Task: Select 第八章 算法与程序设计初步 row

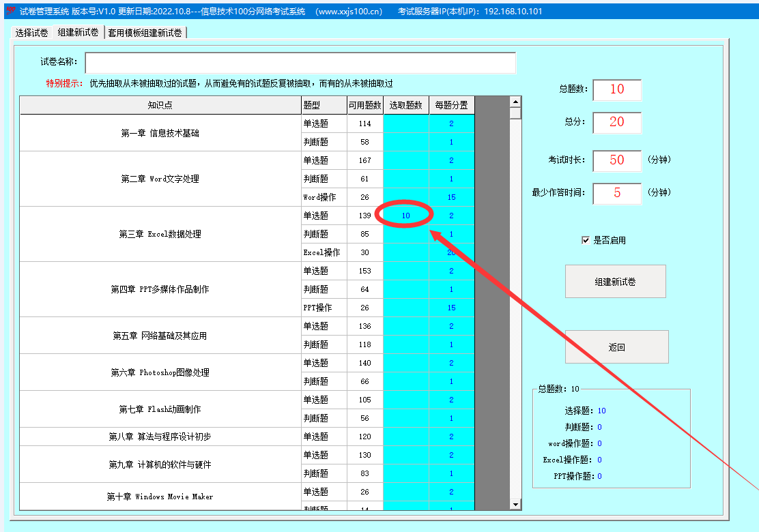Action: pos(160,437)
